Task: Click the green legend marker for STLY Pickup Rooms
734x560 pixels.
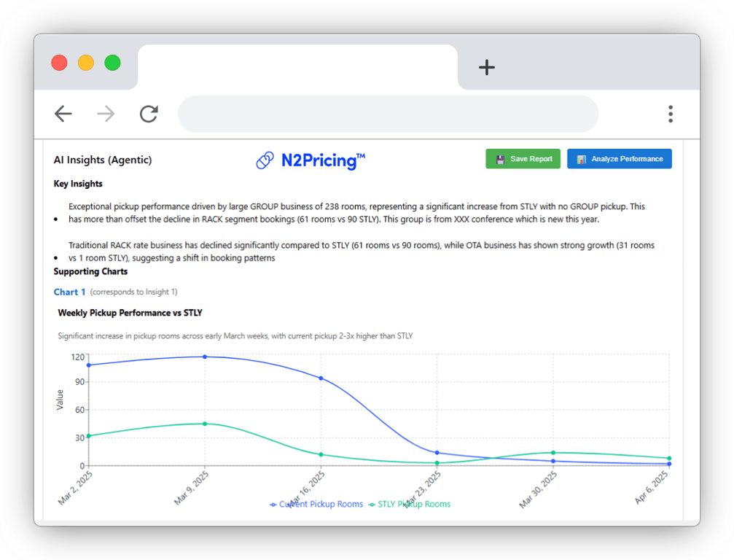Action: click(371, 504)
